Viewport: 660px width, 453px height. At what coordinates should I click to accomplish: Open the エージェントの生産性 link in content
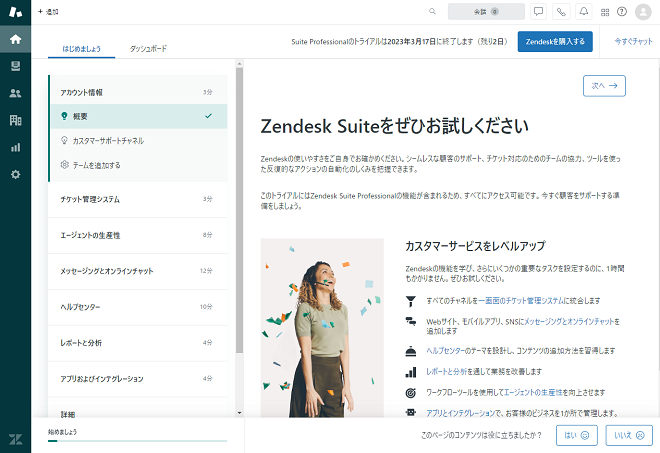click(x=533, y=392)
